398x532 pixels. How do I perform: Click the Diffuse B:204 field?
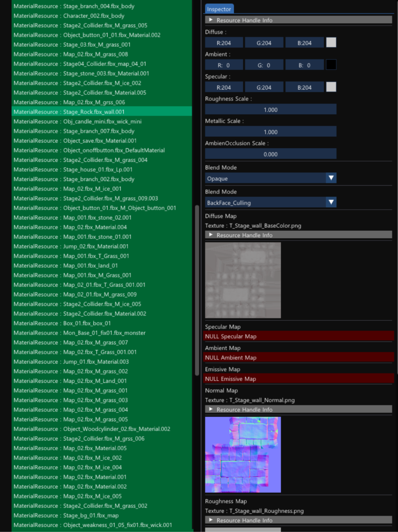tap(305, 42)
